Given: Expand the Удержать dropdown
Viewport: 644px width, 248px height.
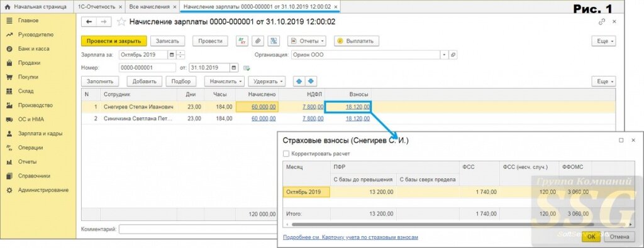Looking at the screenshot, I should 267,81.
